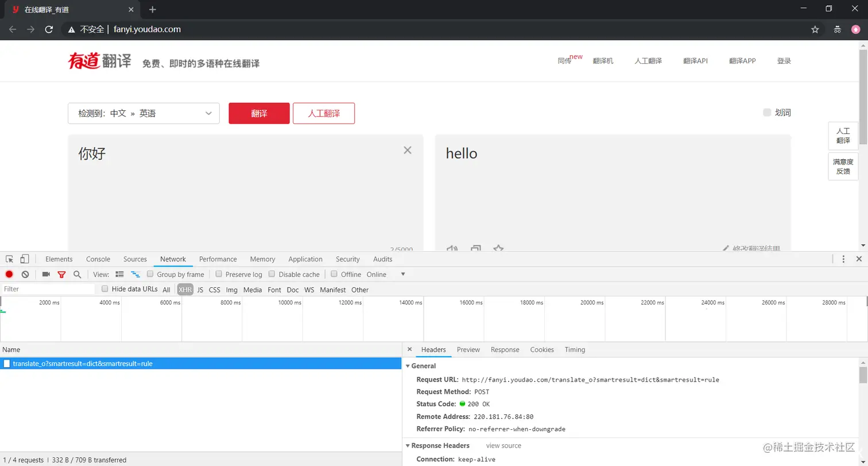The image size is (868, 466).
Task: Filter requests by XHR type
Action: [185, 290]
